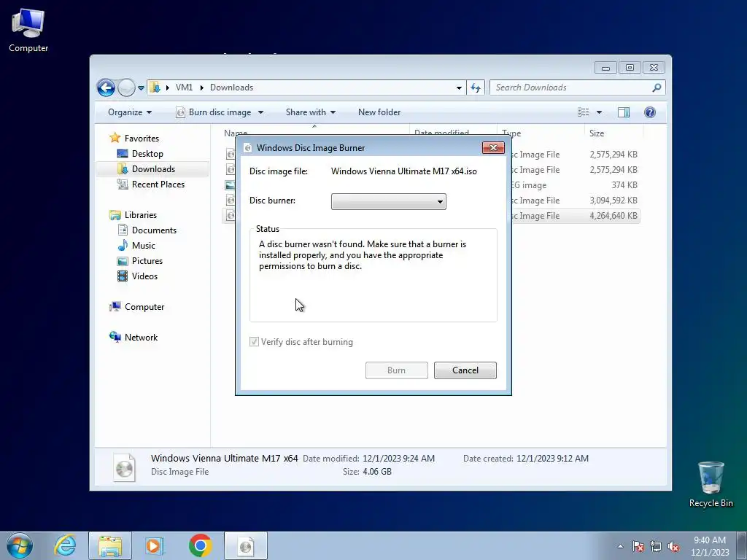
Task: Open the Burn disc image dropdown arrow
Action: 260,112
